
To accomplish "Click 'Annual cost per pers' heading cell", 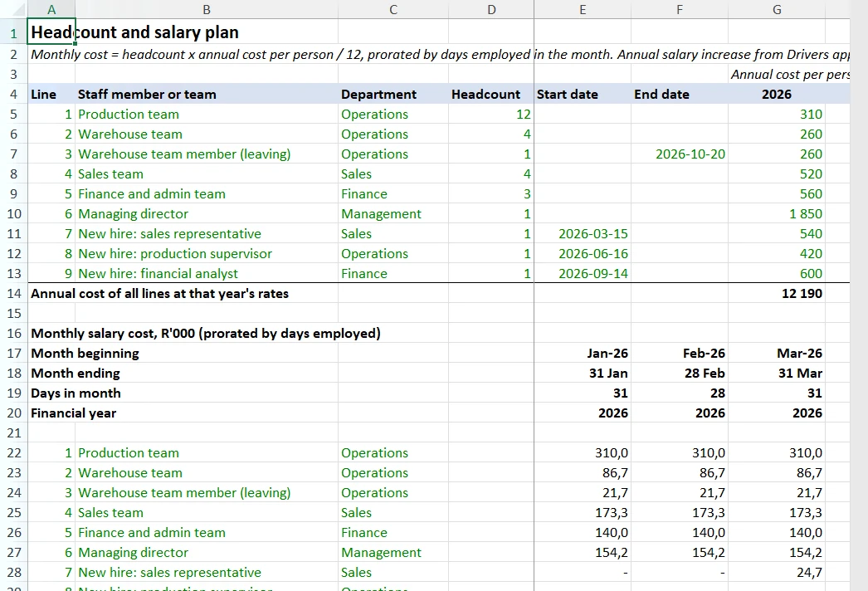I will [x=790, y=74].
